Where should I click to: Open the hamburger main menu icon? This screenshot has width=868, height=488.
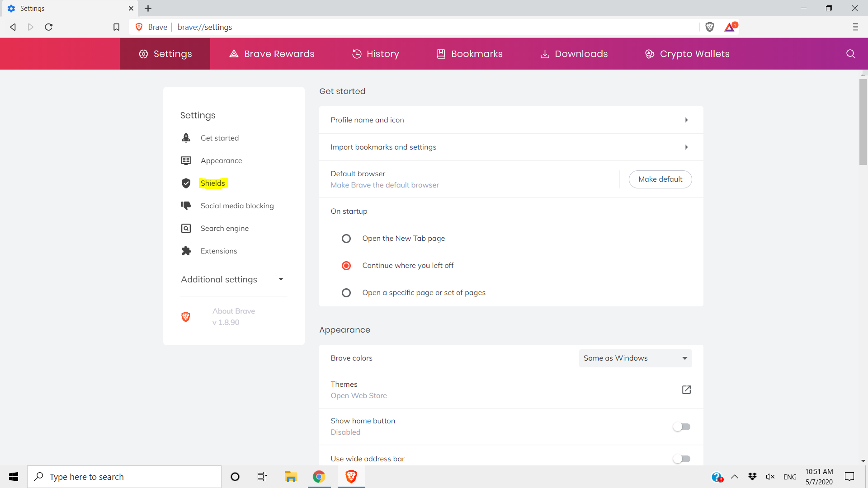(855, 27)
